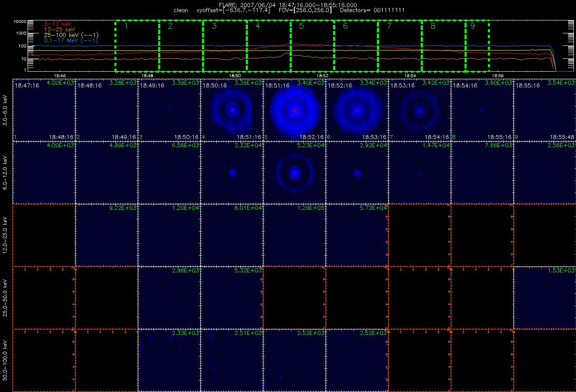This screenshot has height=392, width=576.
Task: Select interval number 6 in the light curve
Action: click(345, 26)
